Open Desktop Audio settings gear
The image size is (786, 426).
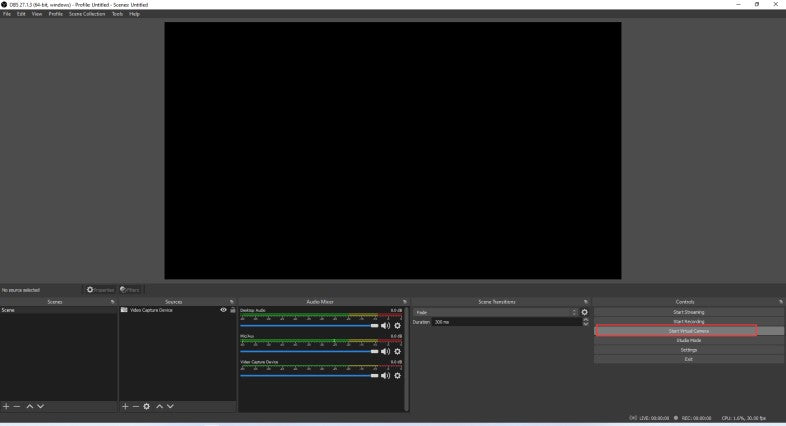click(x=397, y=325)
